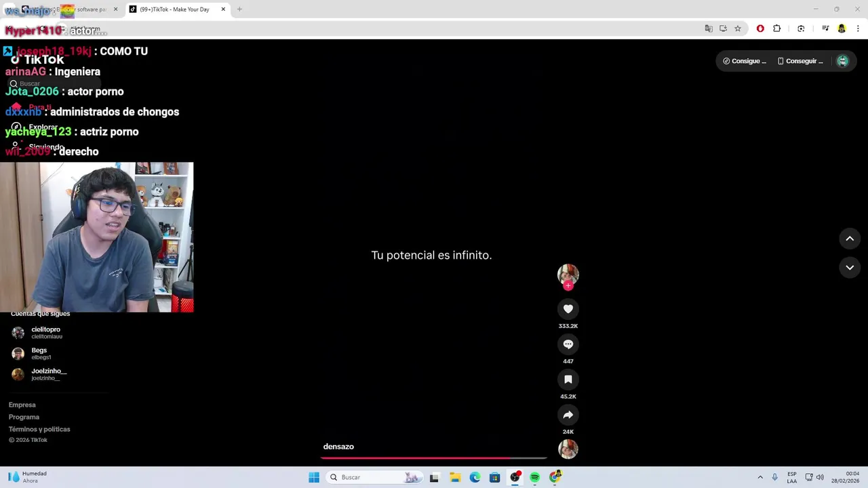Click the taskbar Buscar search box
The width and height of the screenshot is (868, 488).
pos(374,477)
